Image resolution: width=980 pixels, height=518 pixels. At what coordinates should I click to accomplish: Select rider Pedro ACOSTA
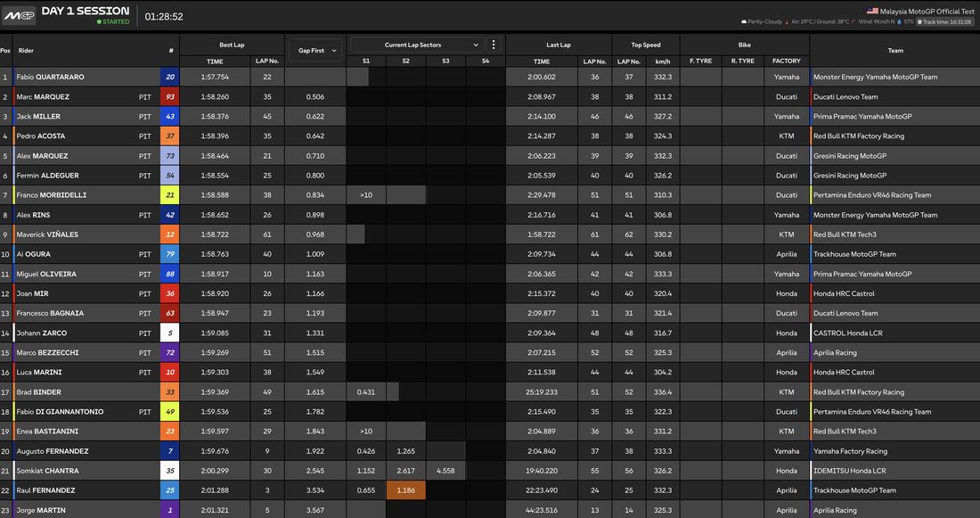41,136
